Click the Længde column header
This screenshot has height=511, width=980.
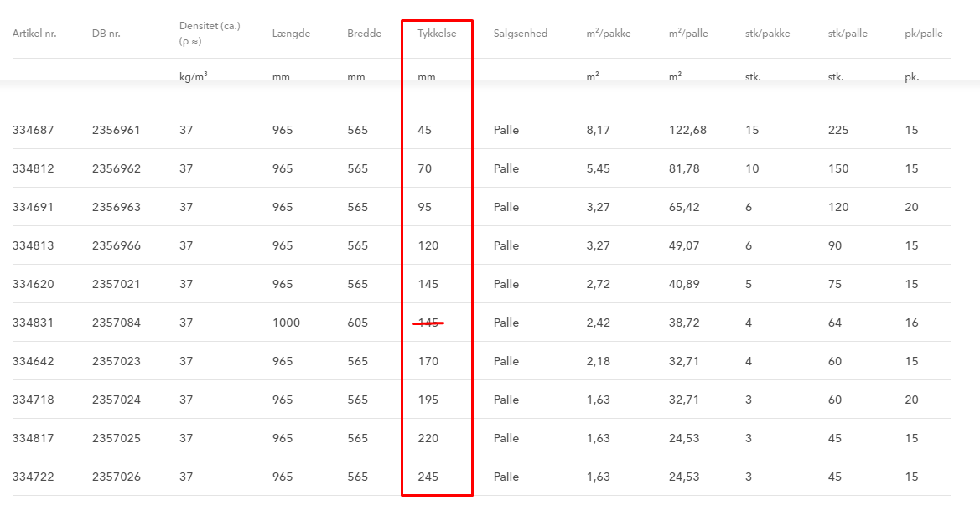click(291, 34)
